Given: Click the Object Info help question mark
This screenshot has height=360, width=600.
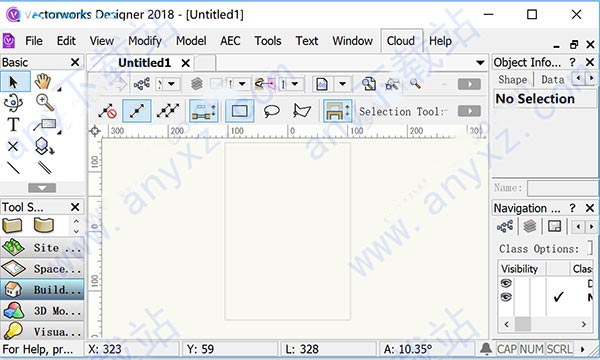Looking at the screenshot, I should [572, 62].
